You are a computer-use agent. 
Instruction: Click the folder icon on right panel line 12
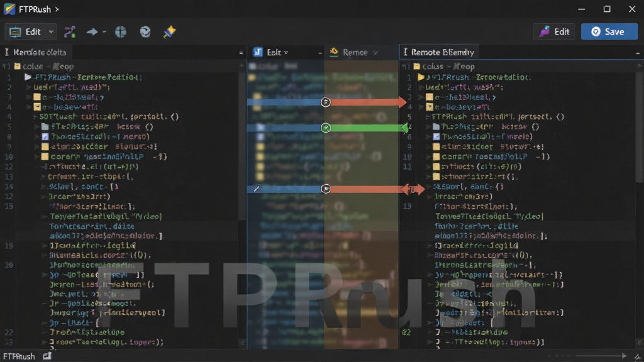click(x=436, y=167)
